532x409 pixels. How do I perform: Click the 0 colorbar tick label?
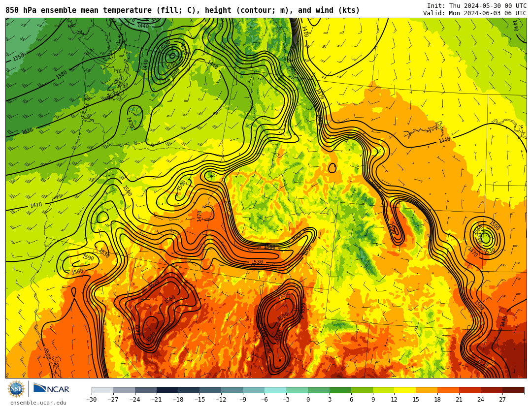308,400
